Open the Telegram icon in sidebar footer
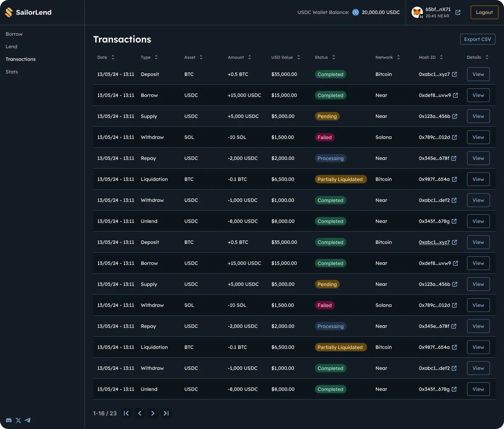Image resolution: width=504 pixels, height=429 pixels. click(x=28, y=420)
